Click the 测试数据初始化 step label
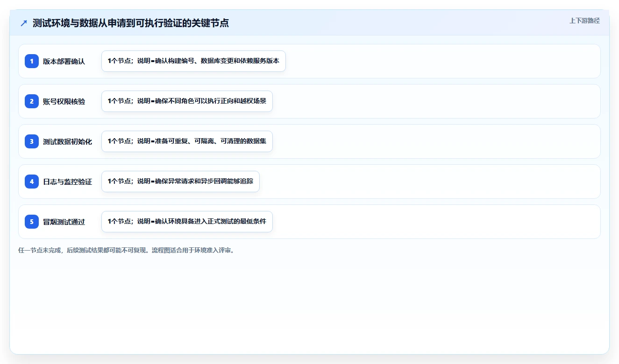The image size is (619, 364). click(68, 141)
